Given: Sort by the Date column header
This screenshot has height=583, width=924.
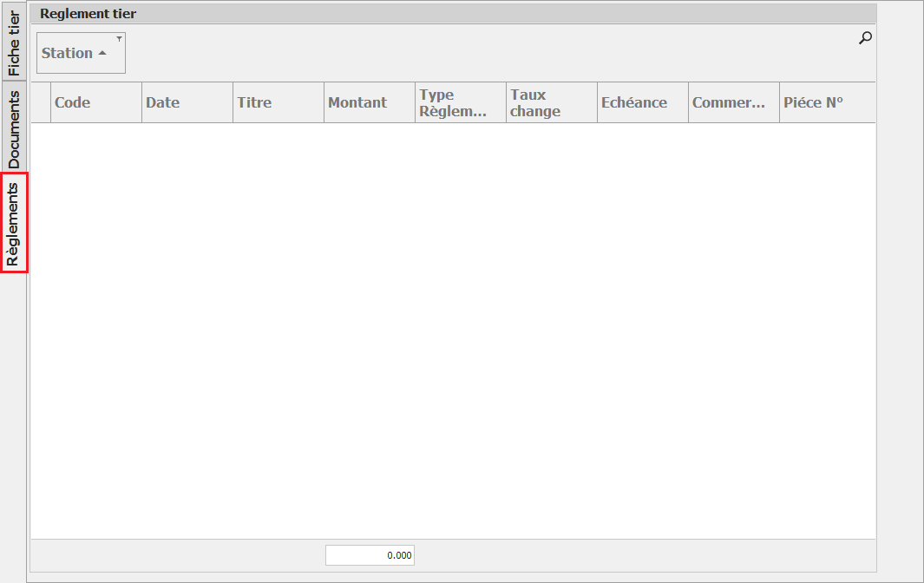Looking at the screenshot, I should pyautogui.click(x=187, y=102).
